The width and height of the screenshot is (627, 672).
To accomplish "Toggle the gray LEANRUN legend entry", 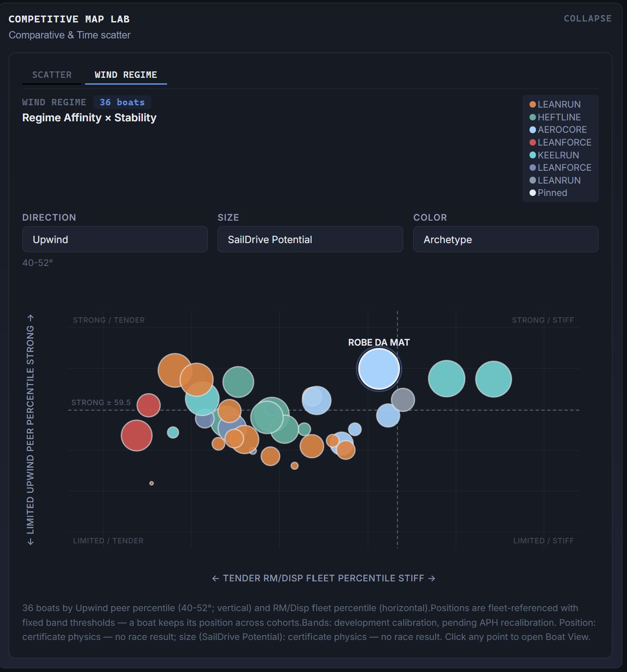I will [x=555, y=180].
